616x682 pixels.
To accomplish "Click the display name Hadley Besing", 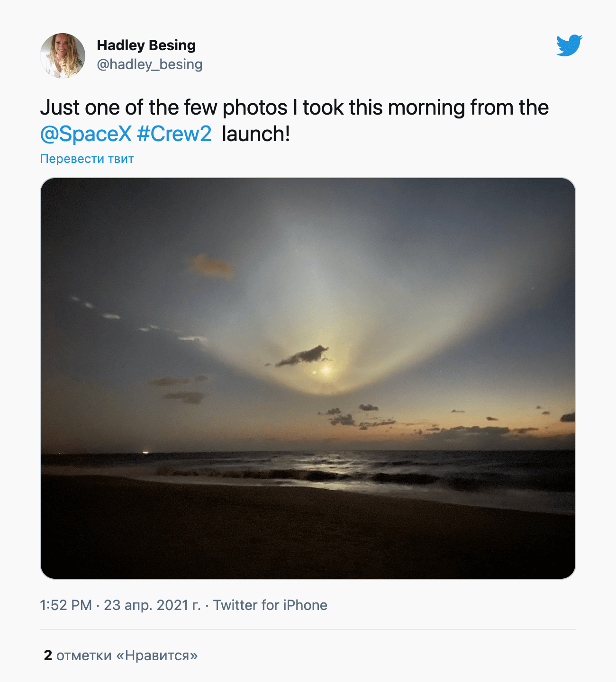I will (x=146, y=45).
